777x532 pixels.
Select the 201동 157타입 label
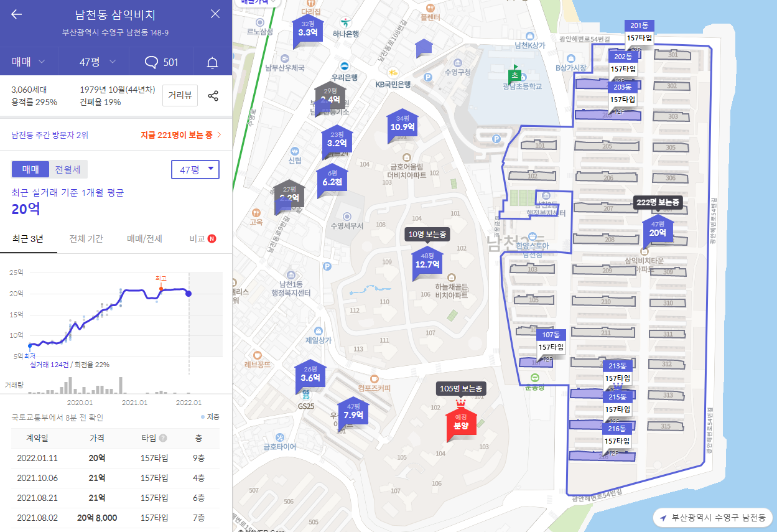639,32
